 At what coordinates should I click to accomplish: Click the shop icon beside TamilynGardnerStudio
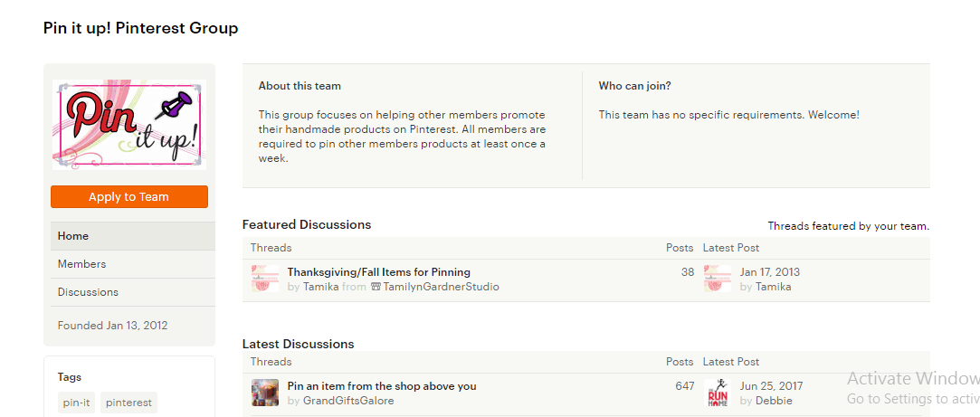click(376, 287)
